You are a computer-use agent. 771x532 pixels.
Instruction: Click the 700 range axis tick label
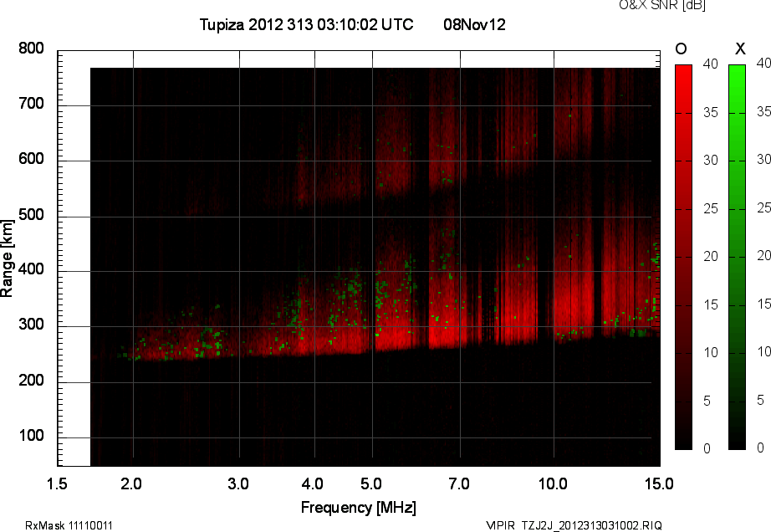[x=31, y=104]
